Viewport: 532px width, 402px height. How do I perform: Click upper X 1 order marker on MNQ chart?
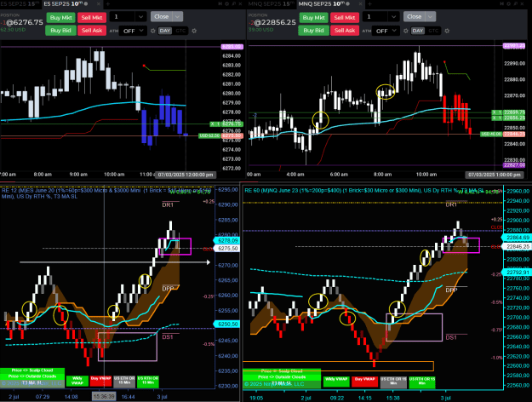click(497, 112)
